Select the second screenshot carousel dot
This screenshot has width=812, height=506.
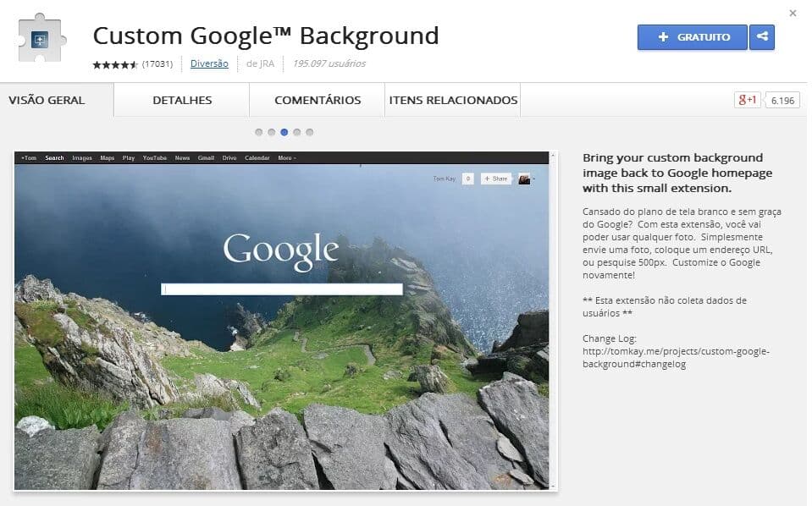272,132
